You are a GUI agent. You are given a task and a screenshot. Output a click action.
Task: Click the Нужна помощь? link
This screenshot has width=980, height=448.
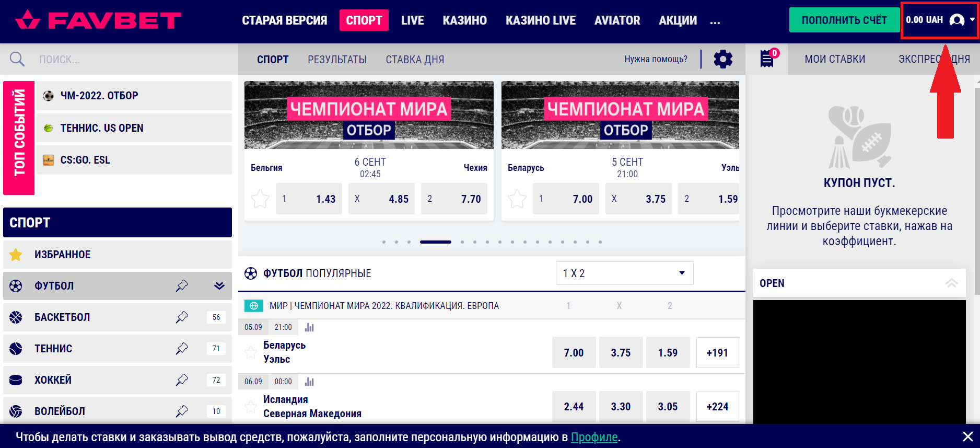[x=656, y=59]
